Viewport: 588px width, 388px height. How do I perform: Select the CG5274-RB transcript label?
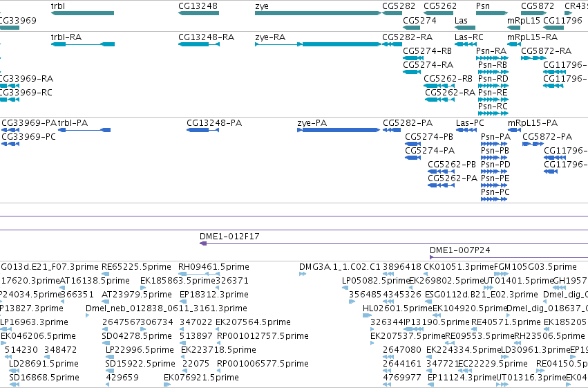427,51
